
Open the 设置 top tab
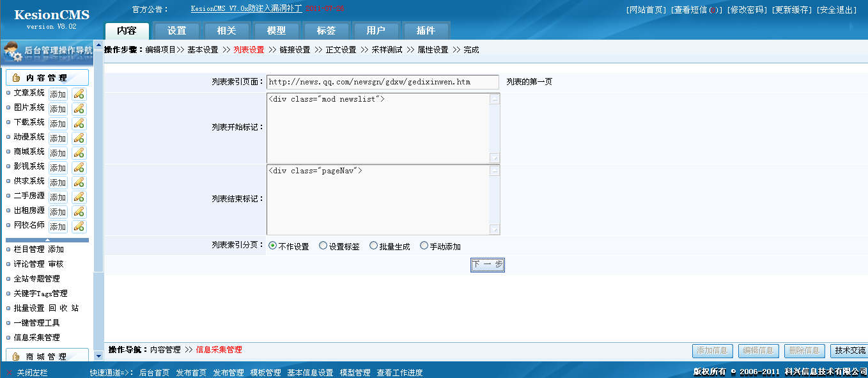[177, 31]
